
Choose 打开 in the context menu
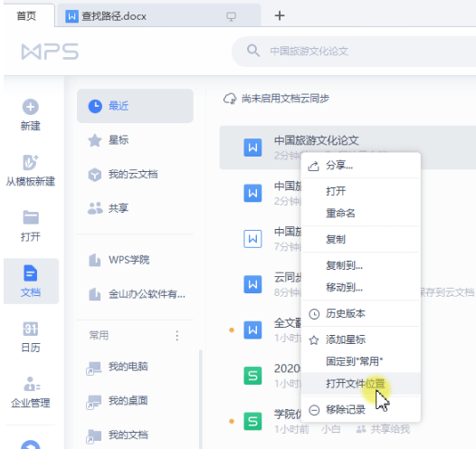pyautogui.click(x=361, y=191)
